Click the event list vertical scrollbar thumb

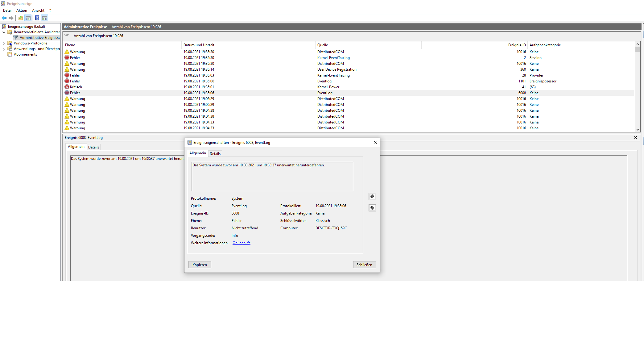638,49
